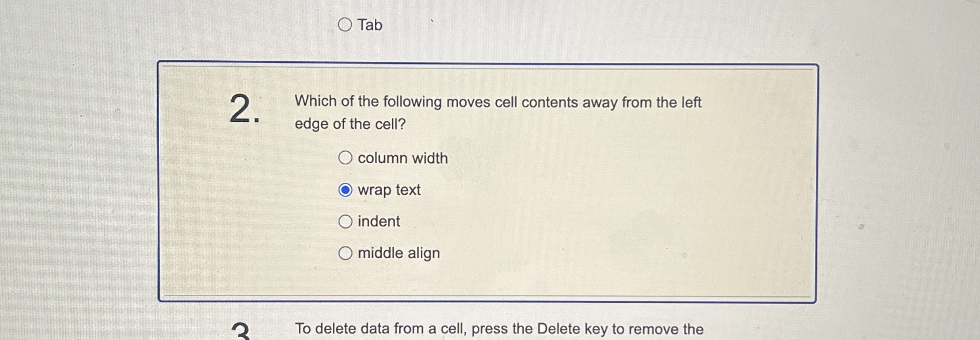Mark column width as your answer
The image size is (980, 340).
[x=345, y=158]
